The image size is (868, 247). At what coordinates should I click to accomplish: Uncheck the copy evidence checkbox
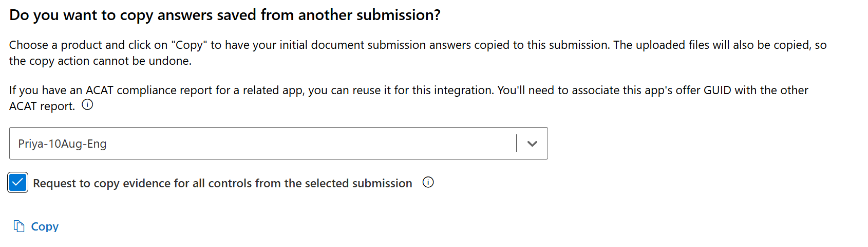(x=18, y=183)
